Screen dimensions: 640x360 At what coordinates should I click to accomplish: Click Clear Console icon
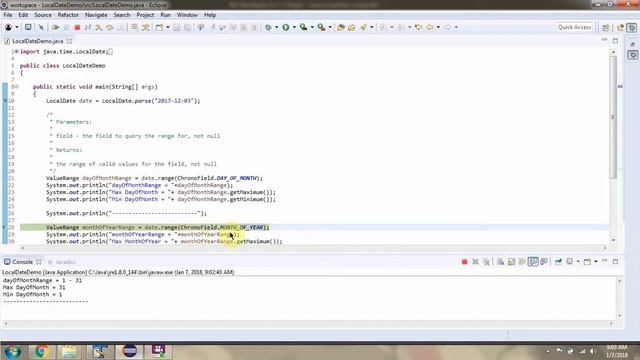point(500,262)
